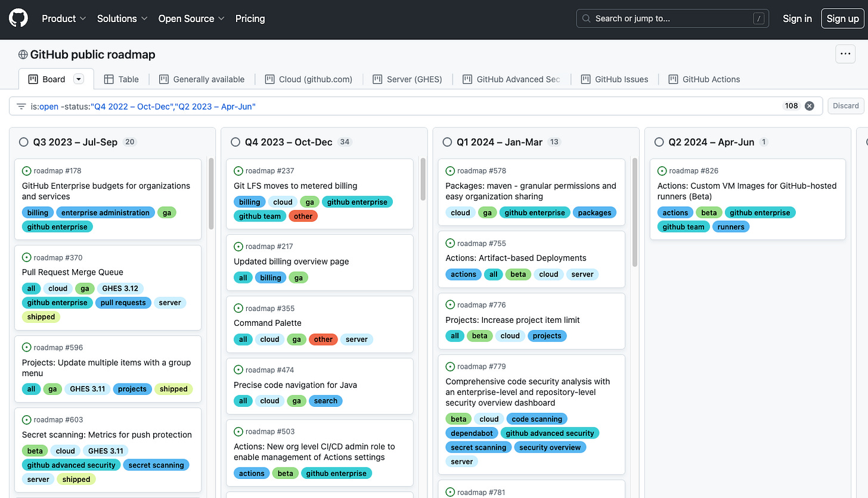Click the orange 'other' label on roadmap #237
Screen dimensions: 868x498
tap(303, 216)
